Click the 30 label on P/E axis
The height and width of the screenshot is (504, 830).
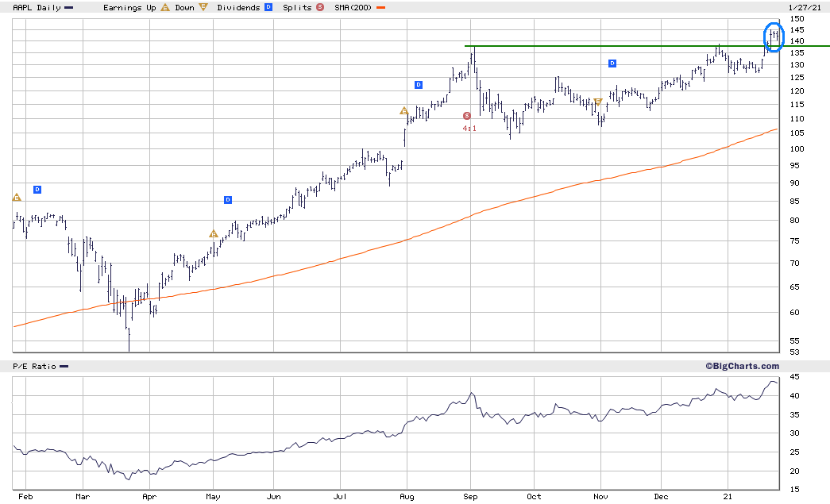pyautogui.click(x=794, y=433)
